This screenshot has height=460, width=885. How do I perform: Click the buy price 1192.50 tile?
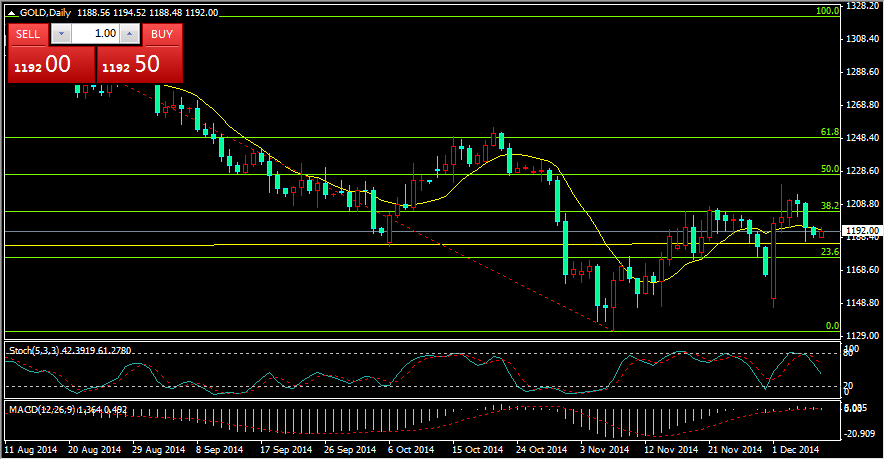click(141, 65)
